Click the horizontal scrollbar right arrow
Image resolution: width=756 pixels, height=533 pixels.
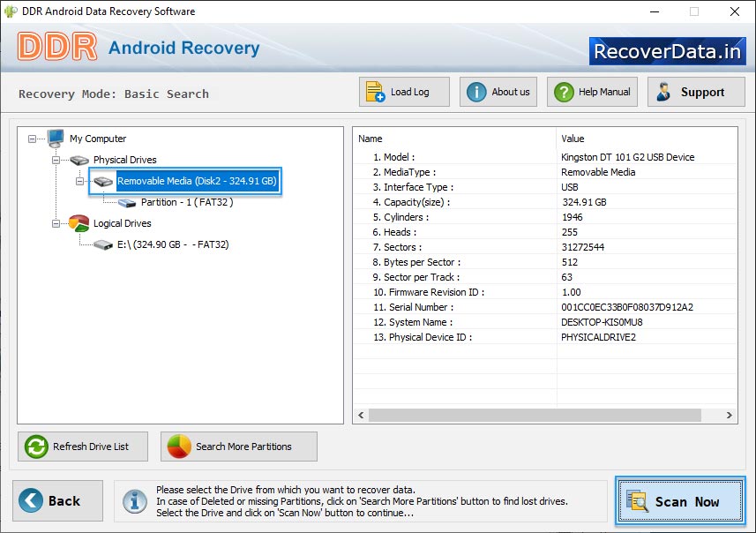point(729,415)
